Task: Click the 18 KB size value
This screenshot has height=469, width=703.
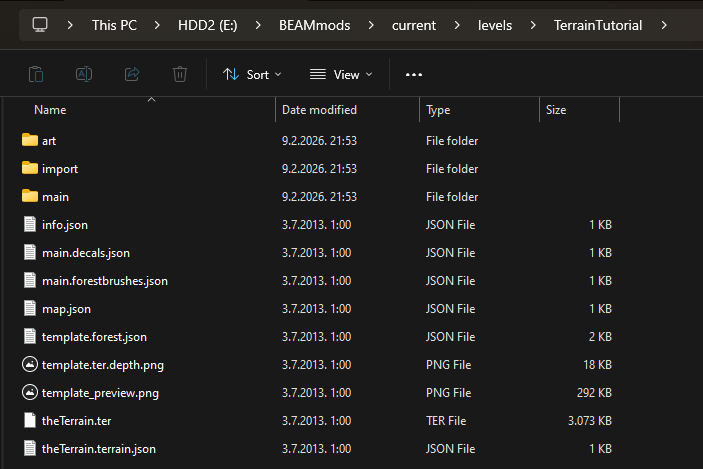Action: click(597, 365)
